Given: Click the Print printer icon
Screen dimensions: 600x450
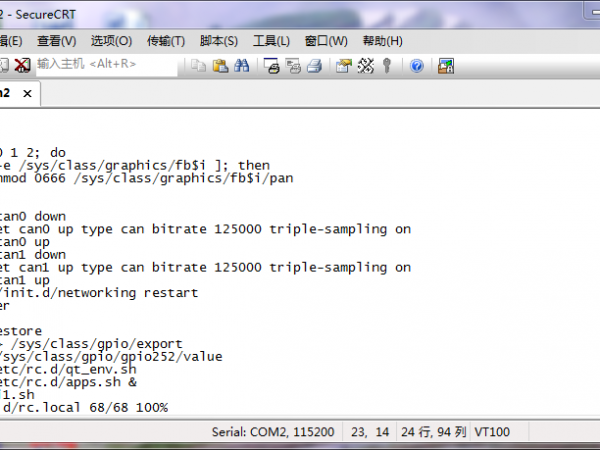Looking at the screenshot, I should (314, 65).
